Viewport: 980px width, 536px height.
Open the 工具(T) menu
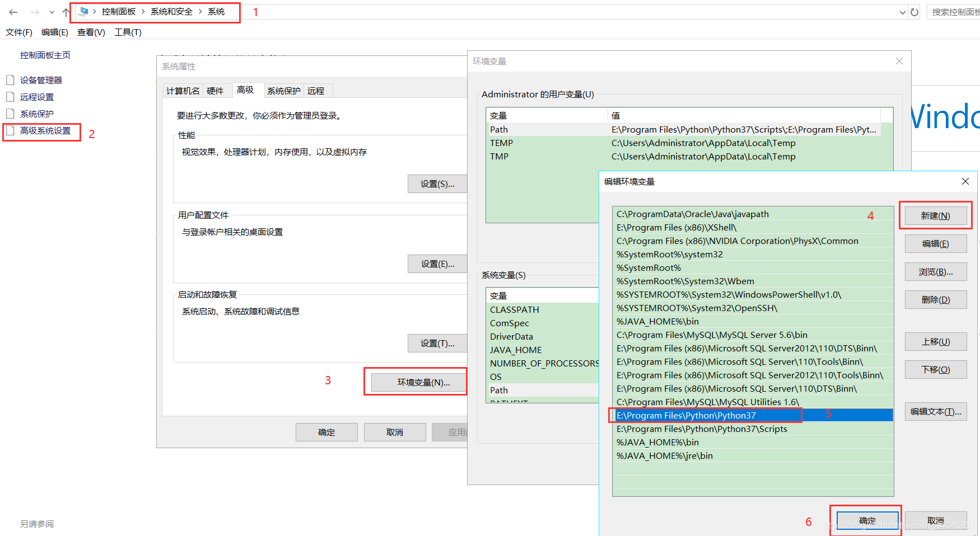pos(128,32)
